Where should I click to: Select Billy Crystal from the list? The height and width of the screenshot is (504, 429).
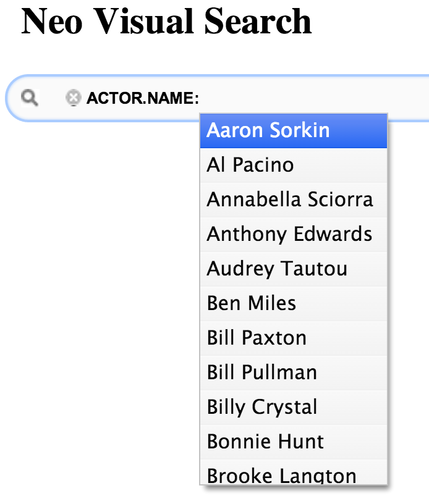point(261,407)
